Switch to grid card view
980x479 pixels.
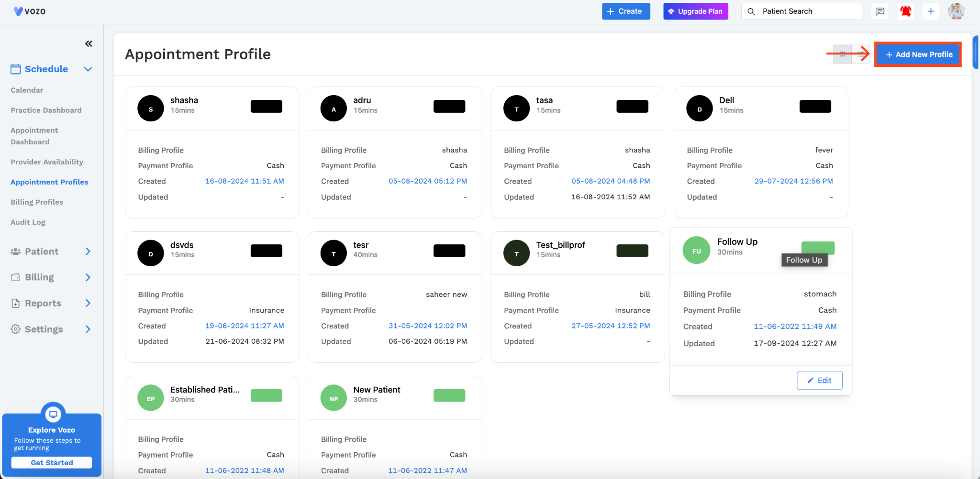[842, 54]
